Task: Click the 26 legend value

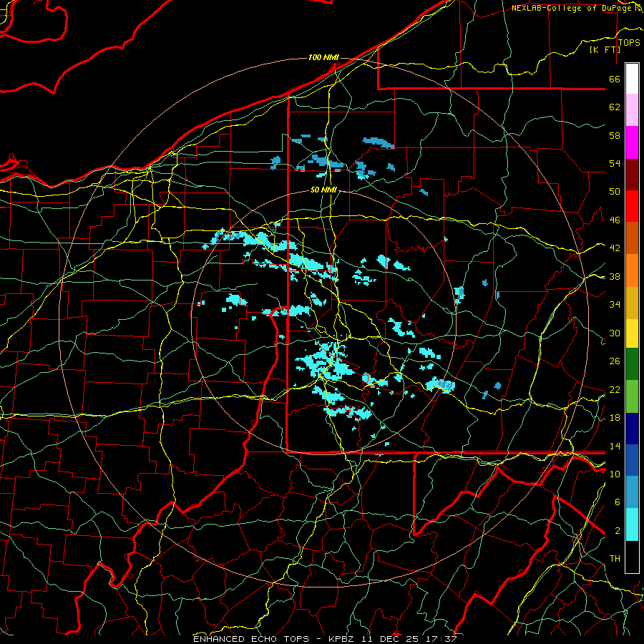Action: (x=615, y=361)
